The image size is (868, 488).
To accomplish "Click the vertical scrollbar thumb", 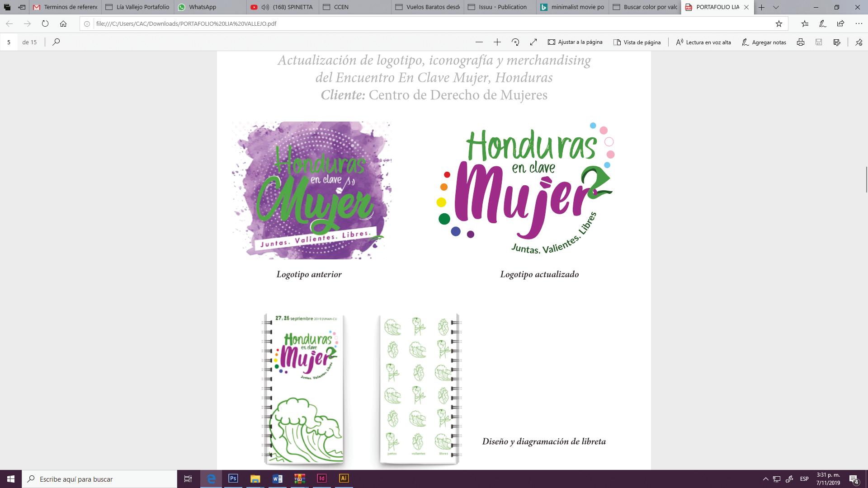I will pos(866,179).
